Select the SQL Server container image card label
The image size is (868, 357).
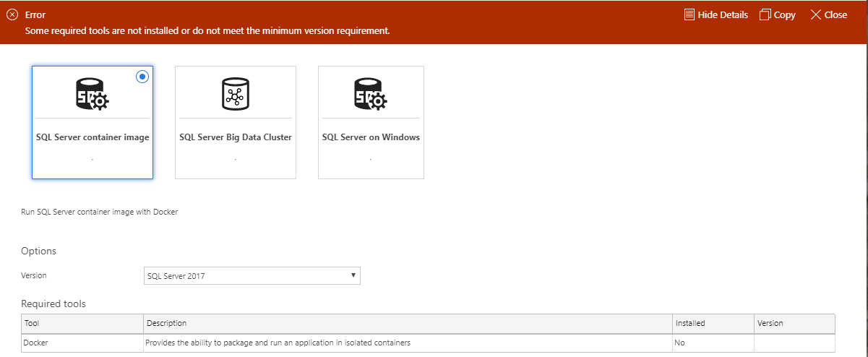pyautogui.click(x=93, y=137)
